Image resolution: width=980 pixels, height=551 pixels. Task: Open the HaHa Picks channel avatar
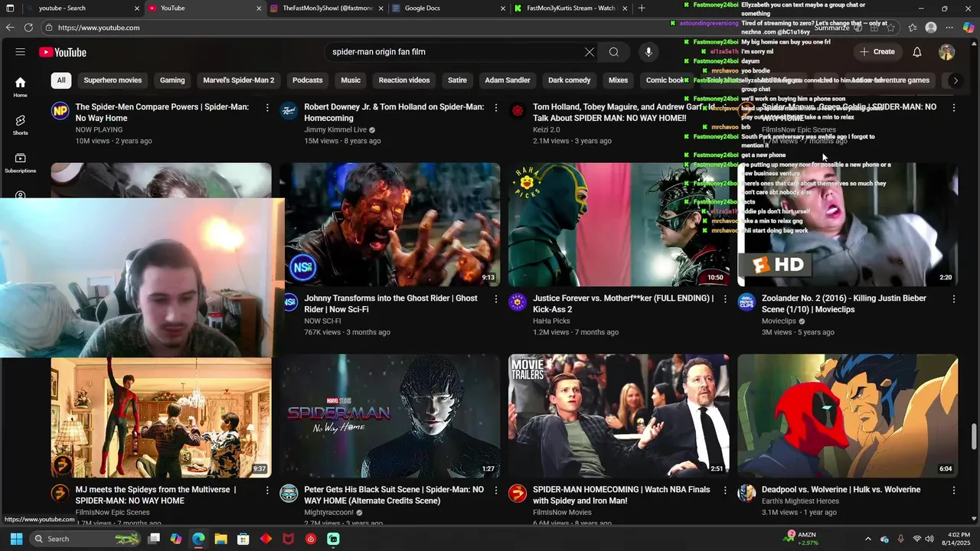coord(518,302)
